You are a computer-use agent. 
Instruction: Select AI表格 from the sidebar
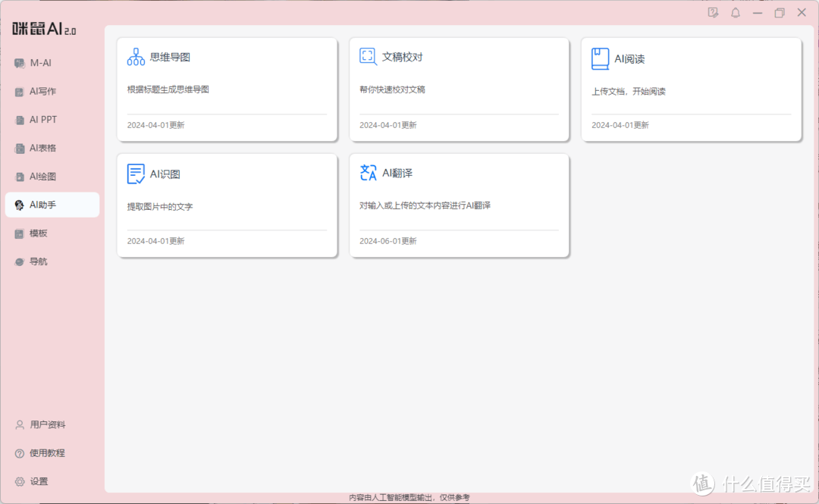(42, 149)
